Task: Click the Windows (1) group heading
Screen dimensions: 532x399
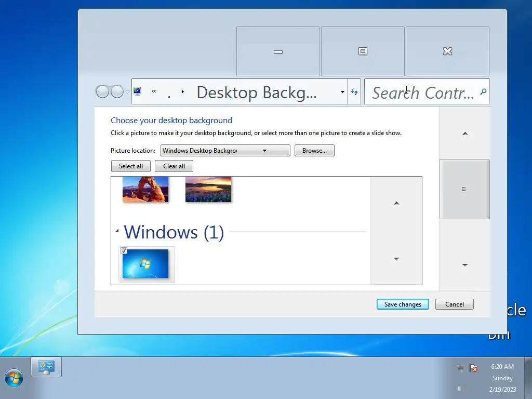Action: coord(174,232)
